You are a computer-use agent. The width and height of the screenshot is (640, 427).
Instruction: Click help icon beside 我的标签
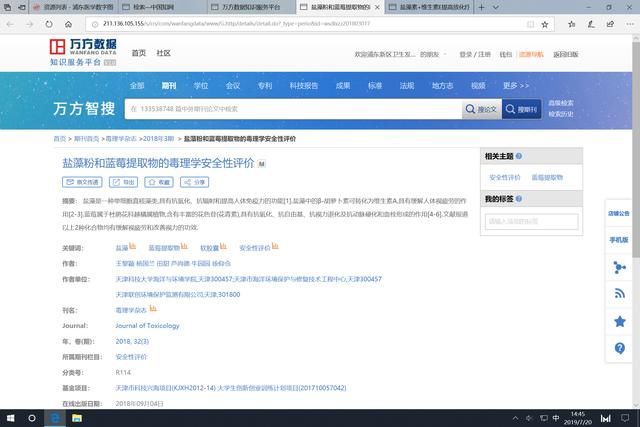point(519,199)
